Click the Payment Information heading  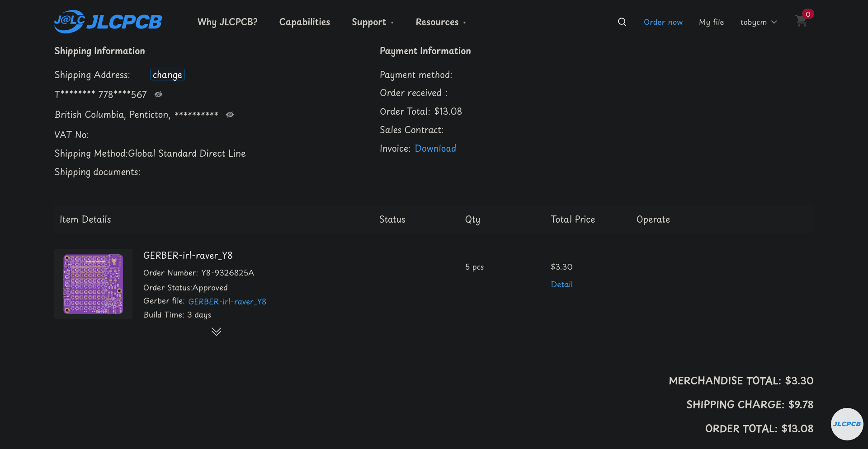click(425, 51)
